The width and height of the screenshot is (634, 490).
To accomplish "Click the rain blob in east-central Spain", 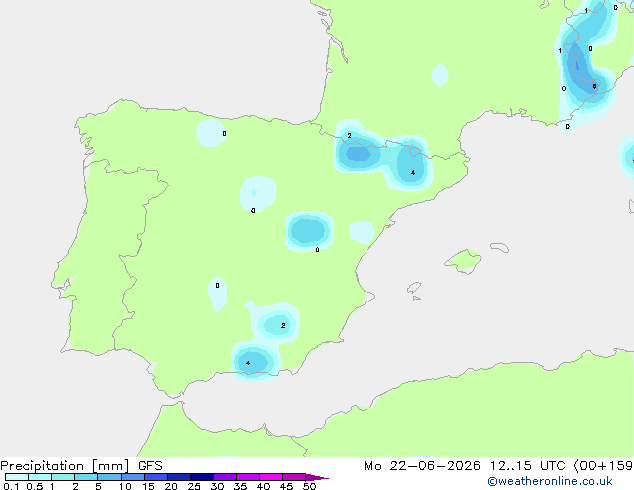I will point(309,231).
